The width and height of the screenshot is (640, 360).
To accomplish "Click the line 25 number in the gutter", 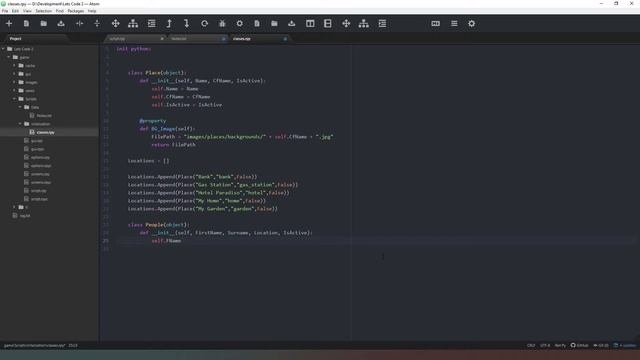I will pos(106,241).
